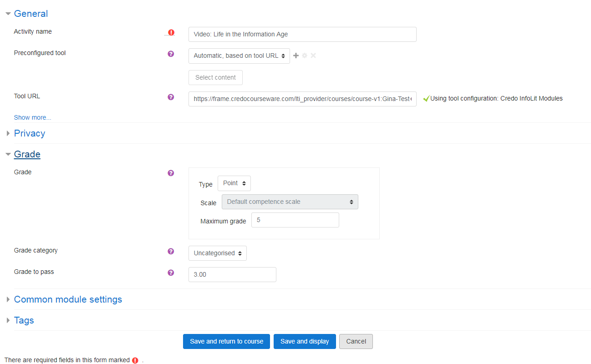Image resolution: width=591 pixels, height=364 pixels.
Task: Click the Maximum grade input field
Action: click(295, 220)
